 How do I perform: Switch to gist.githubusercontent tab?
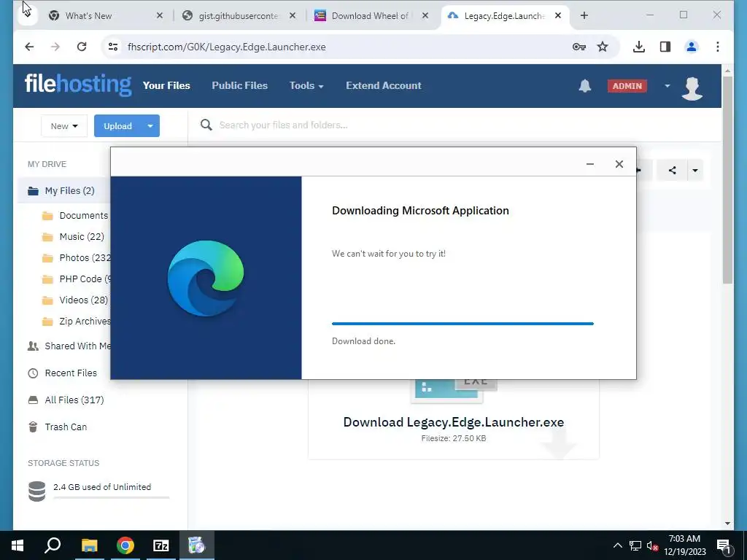239,16
